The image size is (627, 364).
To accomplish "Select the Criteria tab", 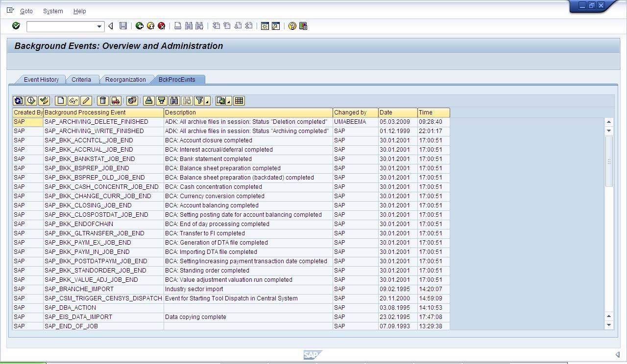I will point(82,79).
